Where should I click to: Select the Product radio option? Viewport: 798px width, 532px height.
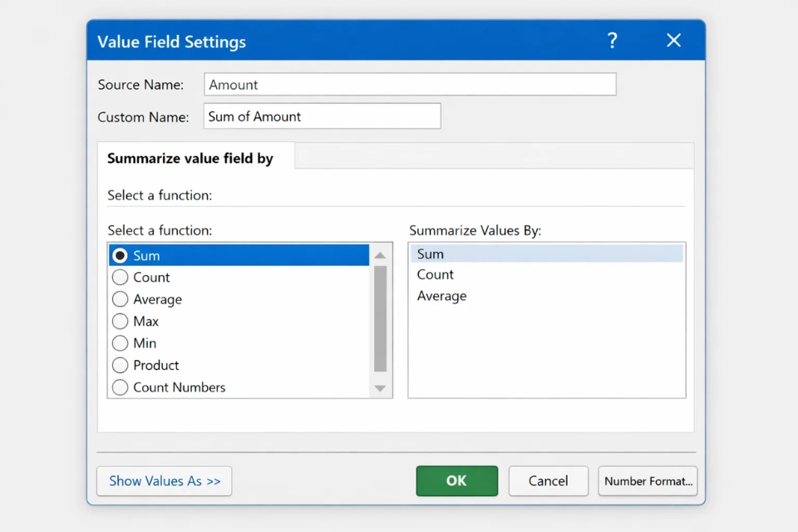click(121, 365)
